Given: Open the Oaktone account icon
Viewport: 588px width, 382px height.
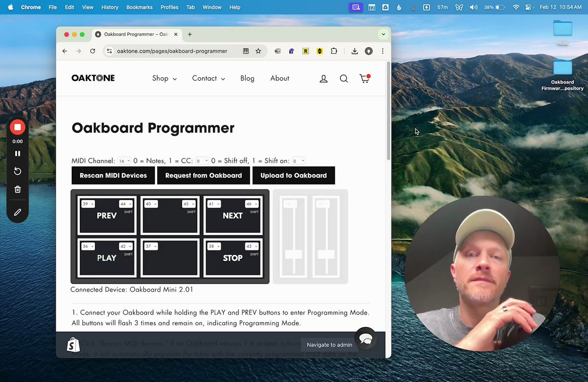Looking at the screenshot, I should (323, 79).
